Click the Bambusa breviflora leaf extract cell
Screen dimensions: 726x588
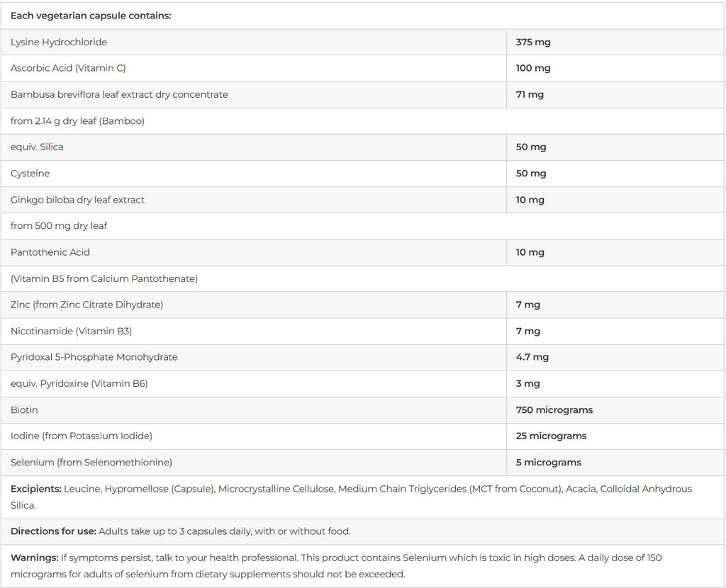[119, 94]
